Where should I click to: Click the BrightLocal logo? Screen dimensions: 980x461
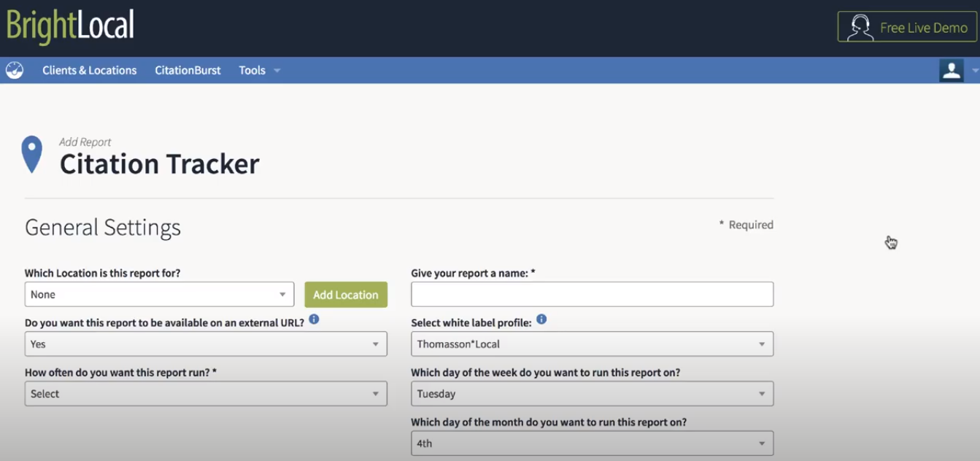(70, 26)
